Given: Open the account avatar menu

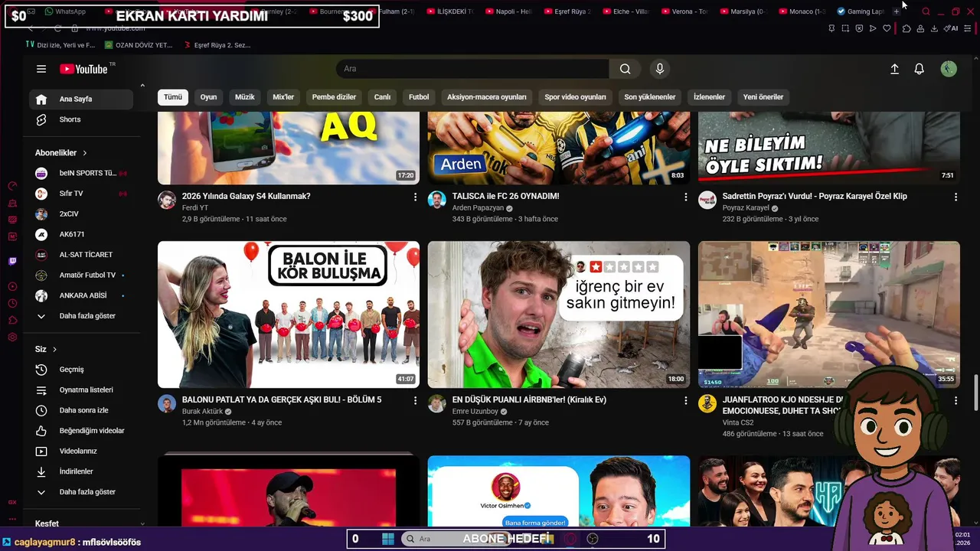Looking at the screenshot, I should (949, 69).
